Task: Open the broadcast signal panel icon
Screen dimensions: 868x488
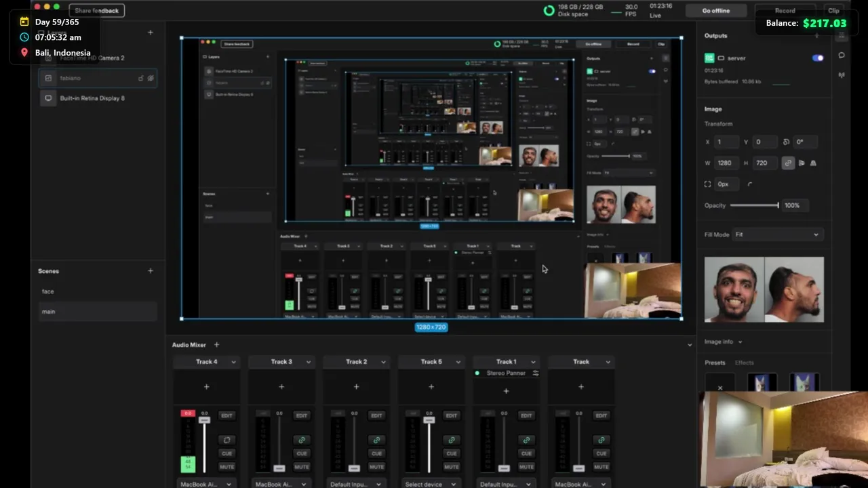Action: click(x=842, y=75)
